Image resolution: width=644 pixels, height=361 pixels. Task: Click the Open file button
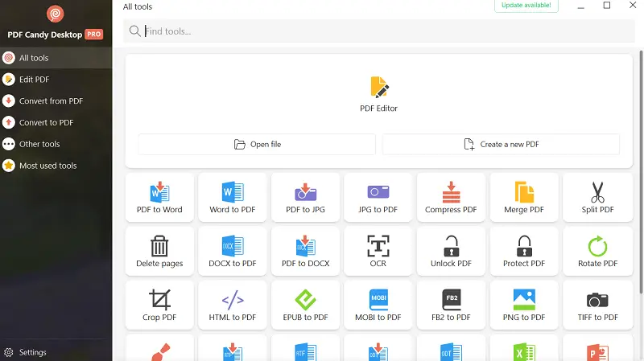coord(257,145)
